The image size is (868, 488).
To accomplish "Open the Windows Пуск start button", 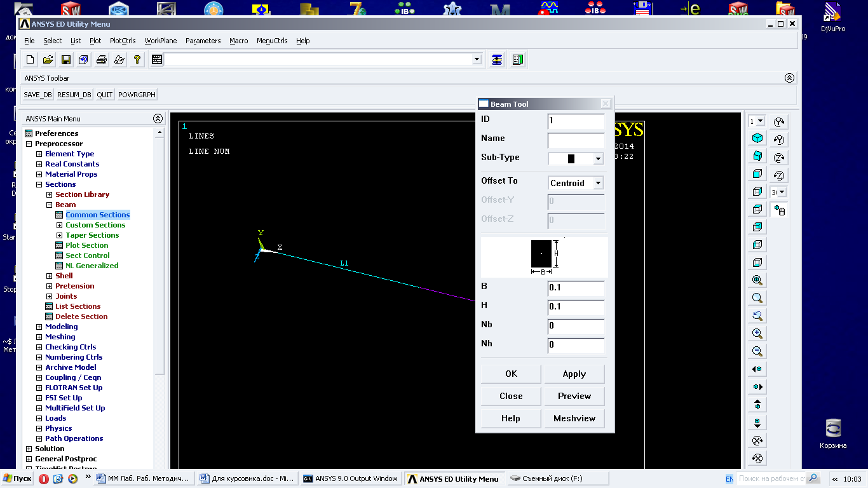I will point(17,478).
